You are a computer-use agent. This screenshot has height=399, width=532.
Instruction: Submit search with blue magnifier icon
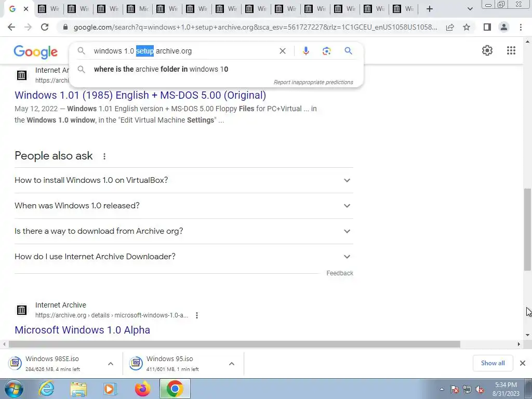348,51
